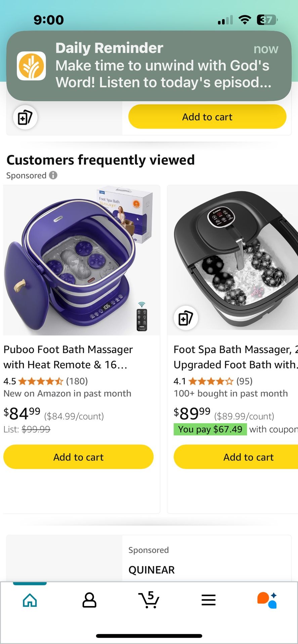Add Puboo Foot Bath Massager to cart
The height and width of the screenshot is (644, 298).
pos(78,457)
